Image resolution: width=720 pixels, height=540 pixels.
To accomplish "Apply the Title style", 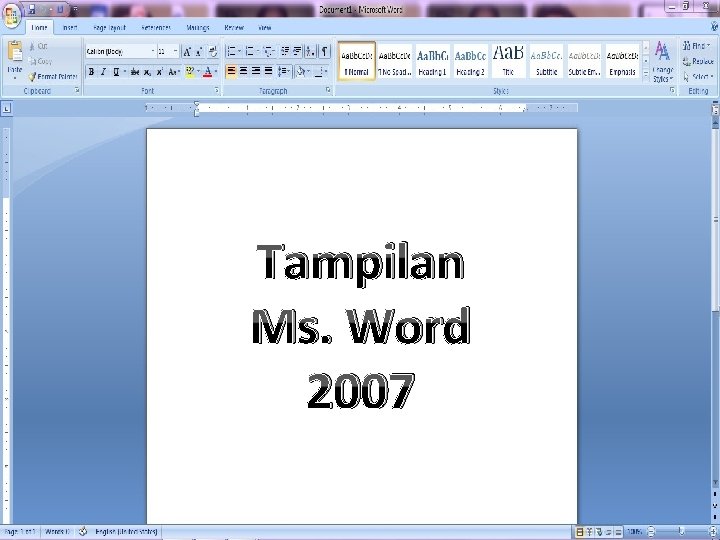I will point(508,61).
